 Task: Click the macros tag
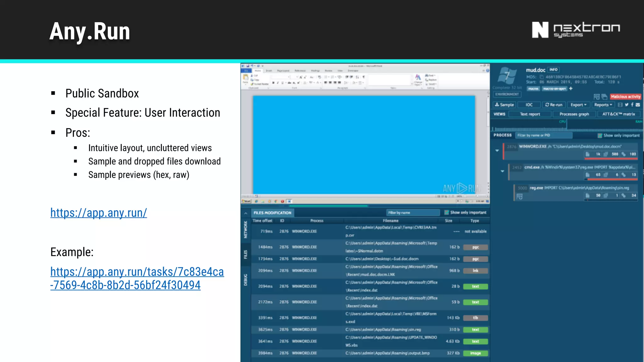[533, 89]
